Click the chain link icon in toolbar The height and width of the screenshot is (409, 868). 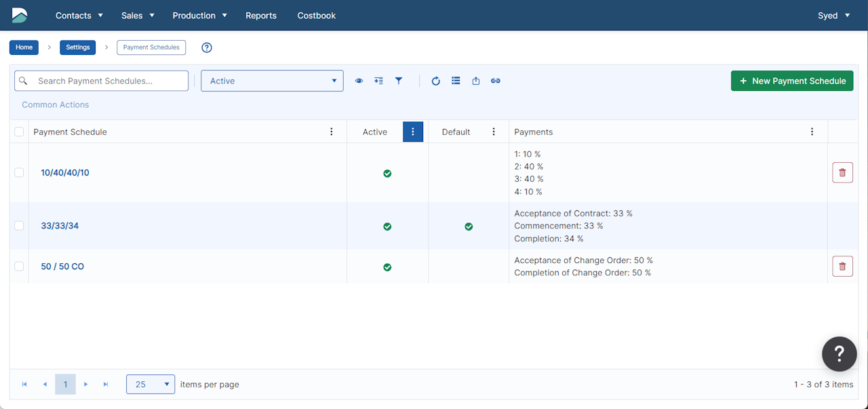coord(496,81)
